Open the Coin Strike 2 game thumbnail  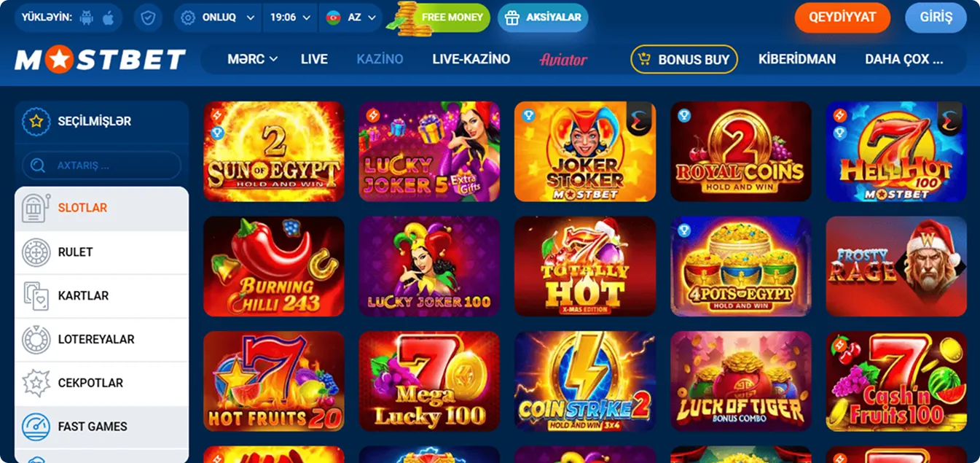[585, 381]
